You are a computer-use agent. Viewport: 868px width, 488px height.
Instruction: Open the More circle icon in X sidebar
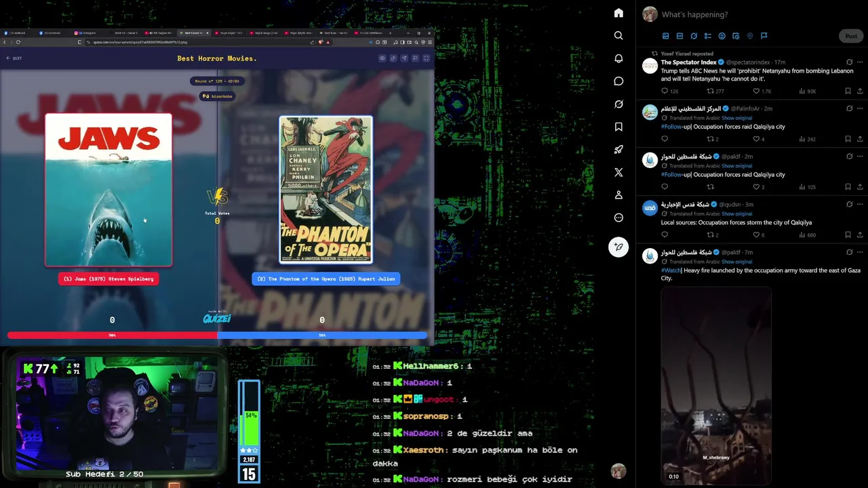(618, 218)
